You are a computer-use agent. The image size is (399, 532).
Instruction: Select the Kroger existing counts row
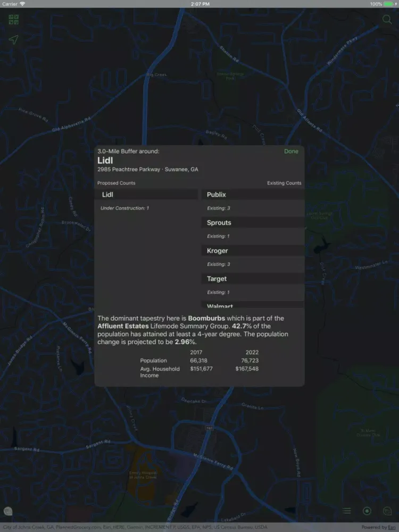coord(252,251)
